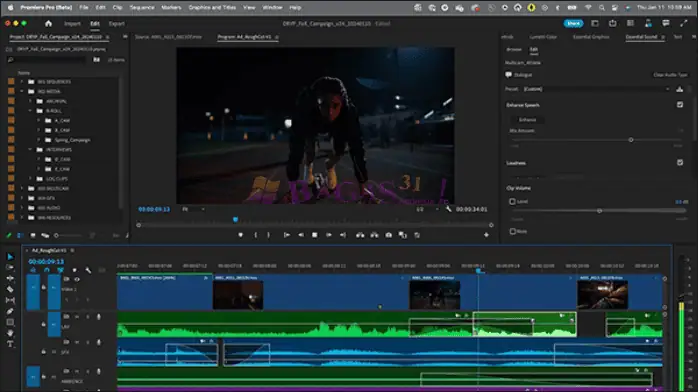The height and width of the screenshot is (392, 698).
Task: Add a marker in Program monitor
Action: click(240, 235)
